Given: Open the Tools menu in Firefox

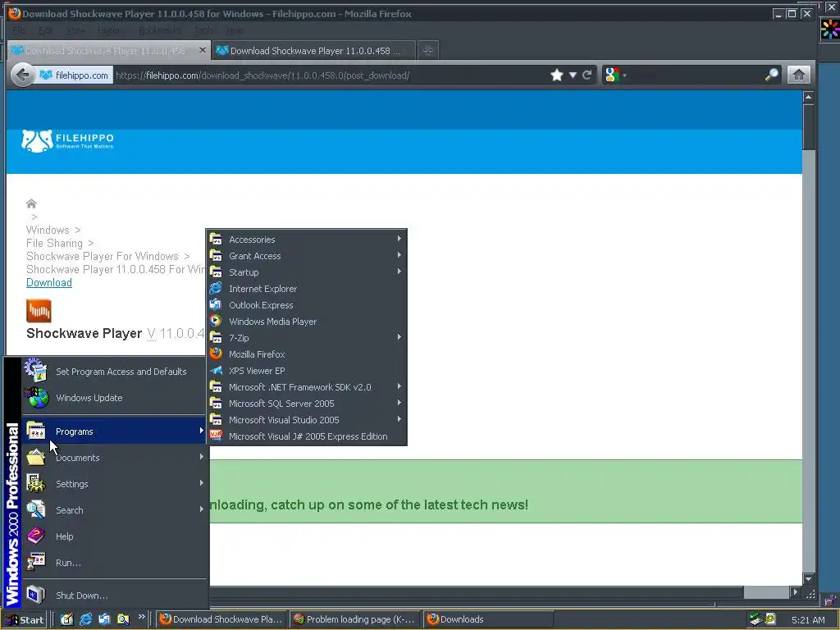Looking at the screenshot, I should [203, 30].
